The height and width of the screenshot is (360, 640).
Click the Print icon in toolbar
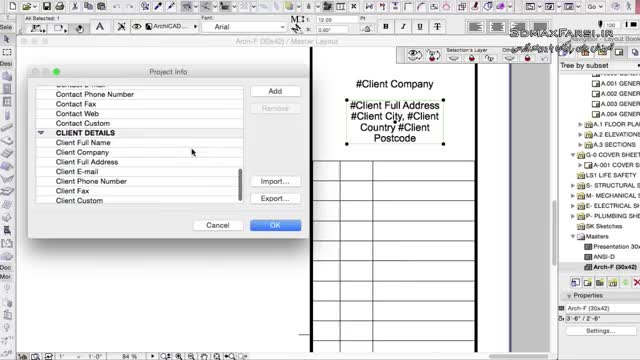60,6
